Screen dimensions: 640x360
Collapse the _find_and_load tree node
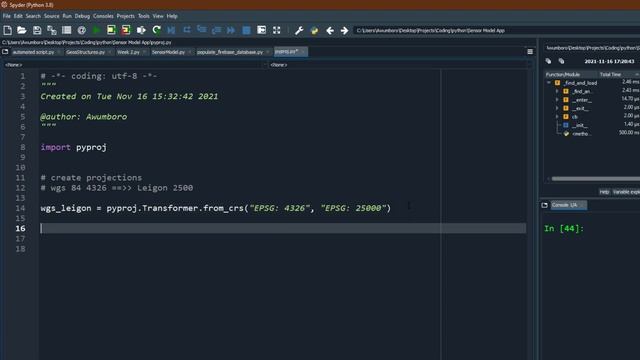tap(549, 83)
